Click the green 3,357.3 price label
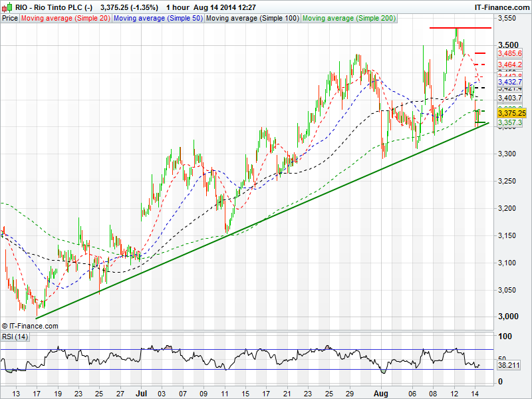 tap(509, 123)
